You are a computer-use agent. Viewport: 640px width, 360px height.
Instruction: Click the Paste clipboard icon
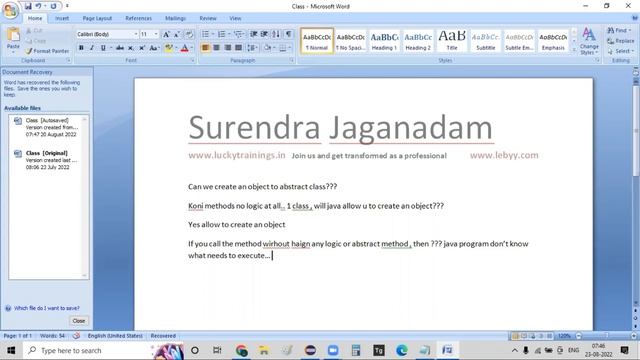coord(13,35)
